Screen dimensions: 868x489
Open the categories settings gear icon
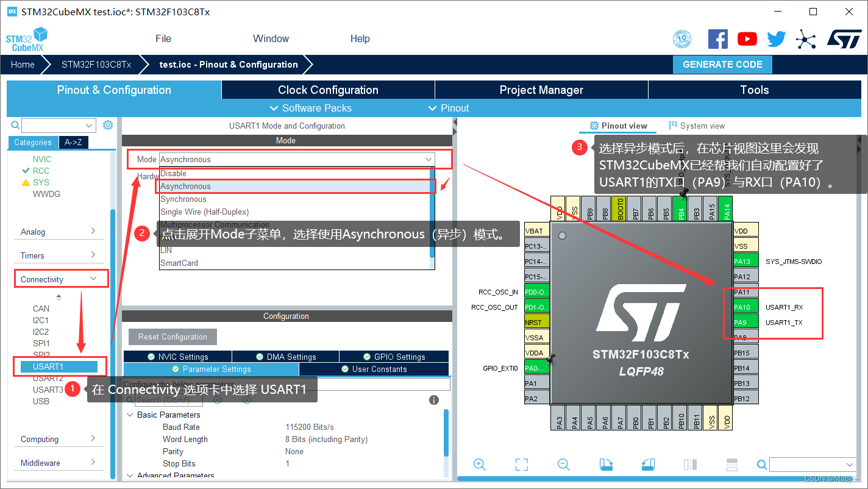pos(108,125)
